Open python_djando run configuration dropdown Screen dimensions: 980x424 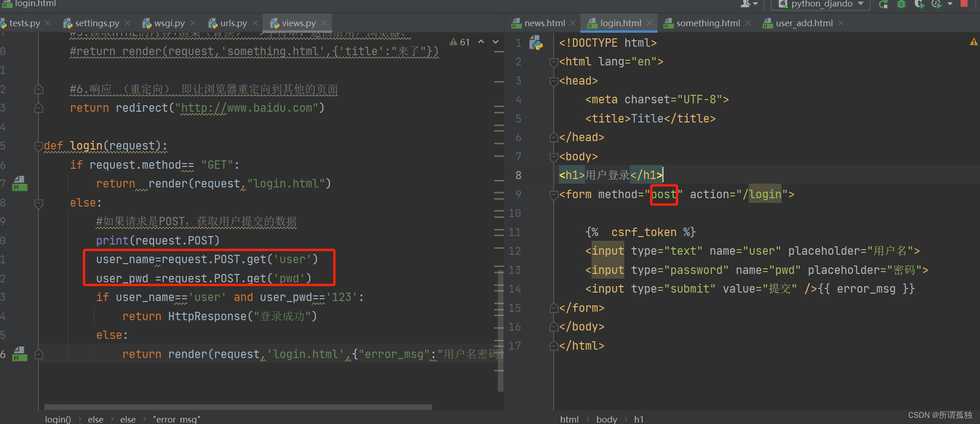tap(821, 4)
